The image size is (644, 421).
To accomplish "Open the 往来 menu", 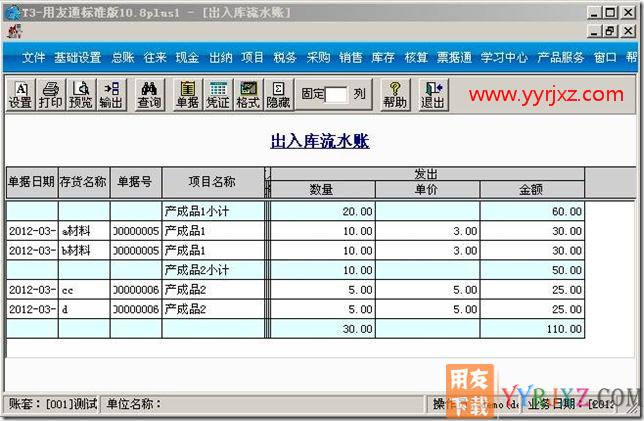I will click(x=155, y=58).
